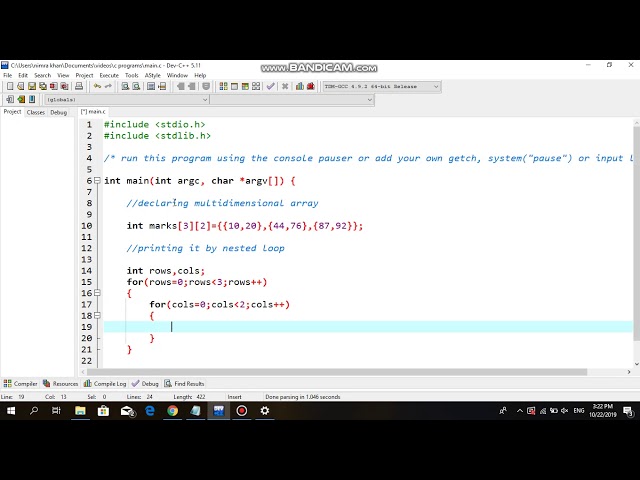The image size is (640, 480).
Task: Click the Close All toolbar icon
Action: tap(64, 86)
